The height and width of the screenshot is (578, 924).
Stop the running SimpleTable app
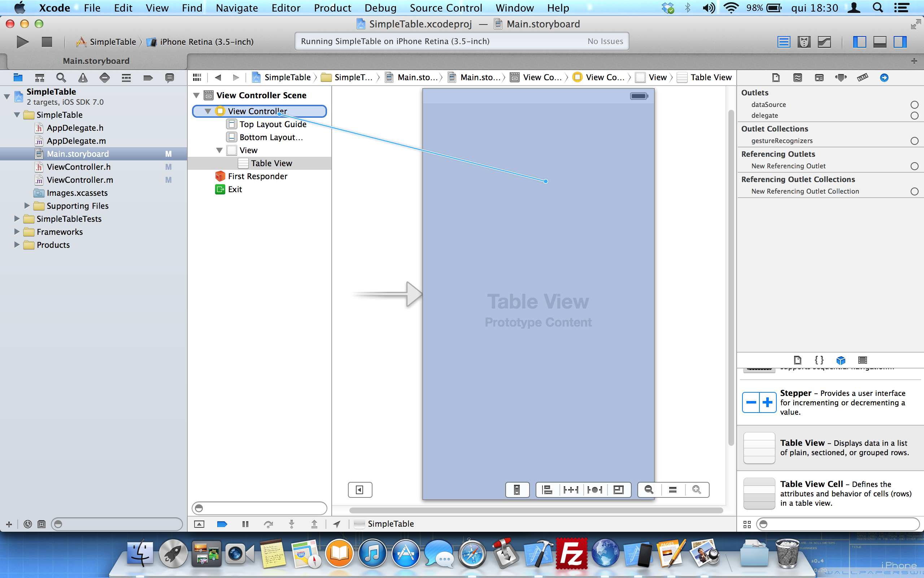coord(47,42)
